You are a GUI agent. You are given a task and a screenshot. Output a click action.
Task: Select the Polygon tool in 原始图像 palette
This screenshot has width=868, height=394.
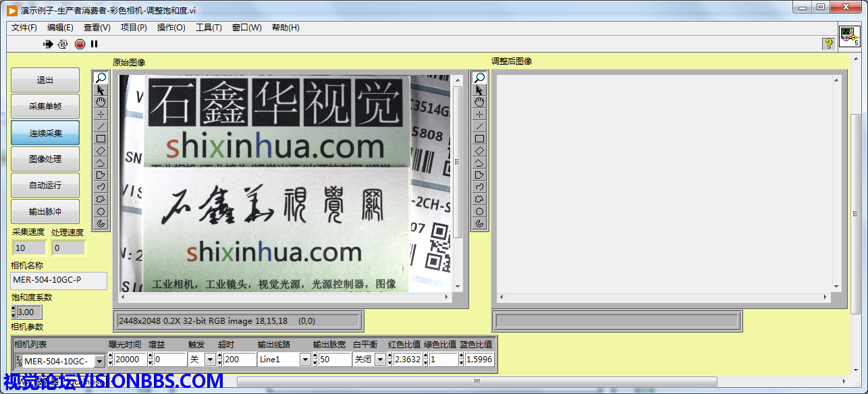101,175
